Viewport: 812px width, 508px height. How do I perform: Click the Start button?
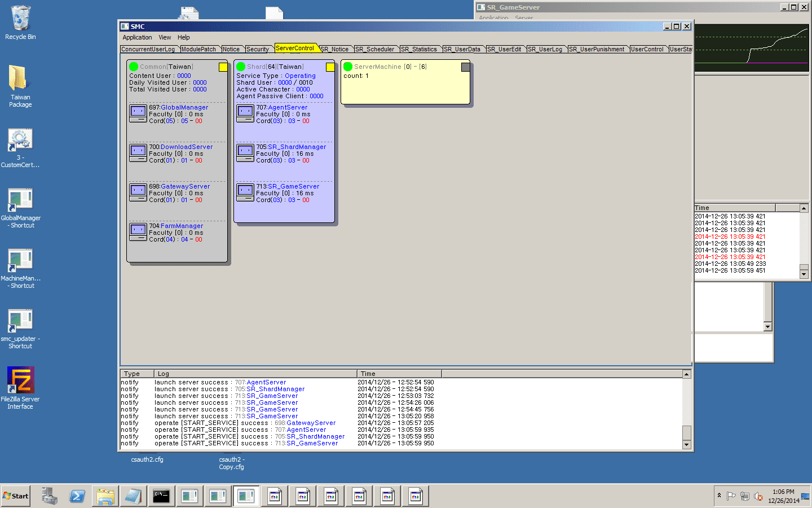(x=16, y=496)
